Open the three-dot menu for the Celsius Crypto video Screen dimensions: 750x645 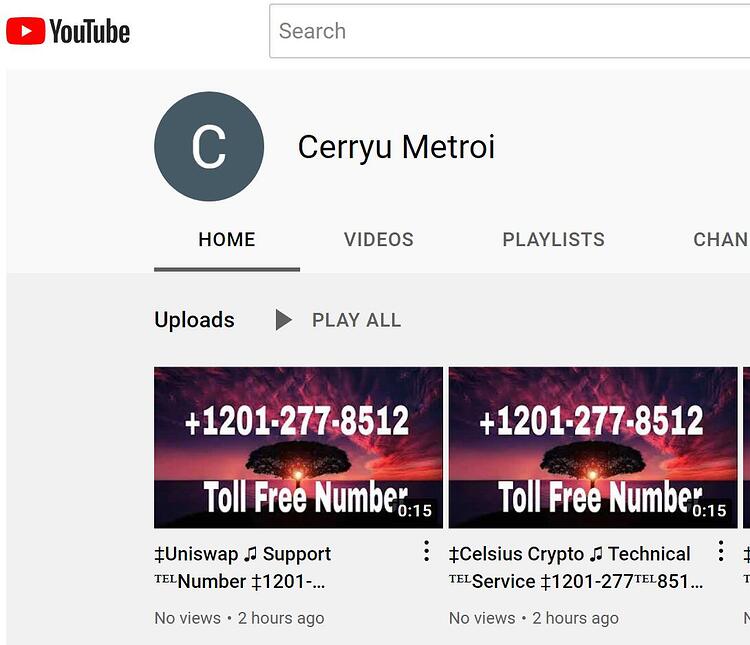[x=721, y=551]
